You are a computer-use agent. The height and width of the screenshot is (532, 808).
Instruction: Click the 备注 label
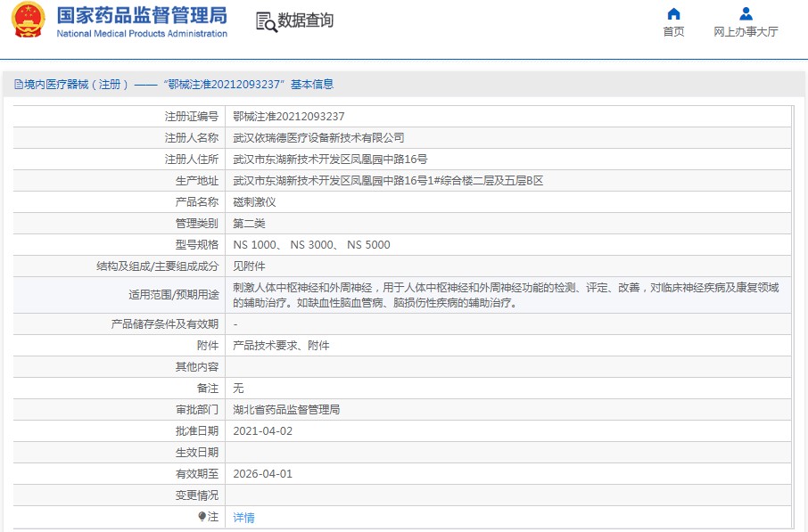click(208, 389)
